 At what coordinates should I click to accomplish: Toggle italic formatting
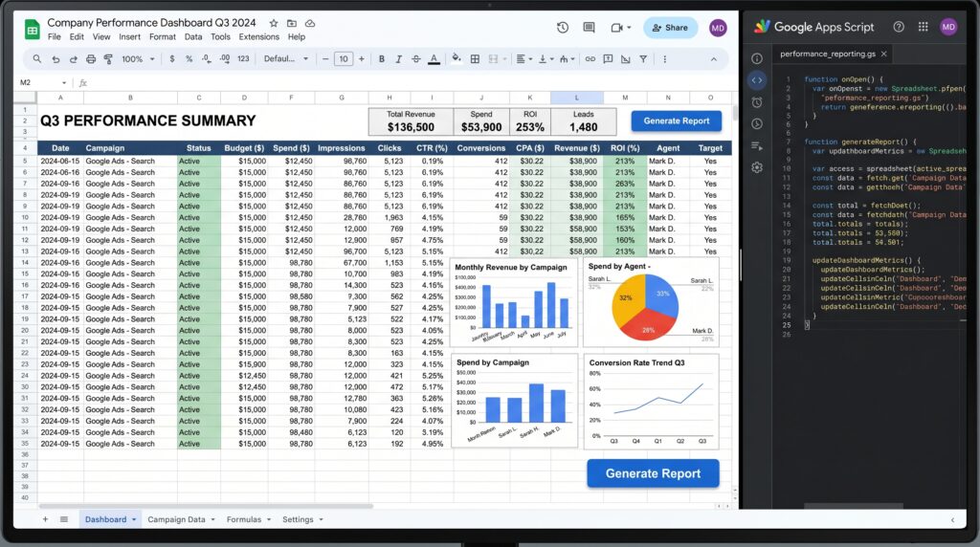(399, 59)
